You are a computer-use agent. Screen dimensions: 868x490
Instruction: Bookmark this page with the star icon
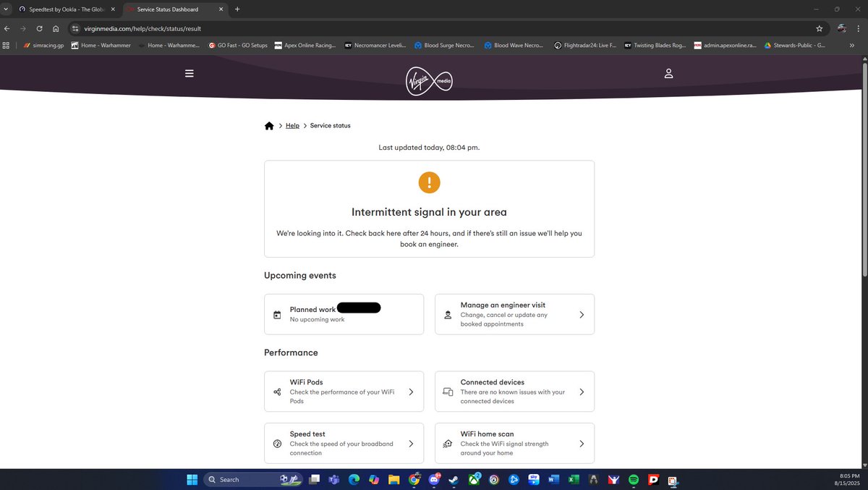(x=820, y=28)
